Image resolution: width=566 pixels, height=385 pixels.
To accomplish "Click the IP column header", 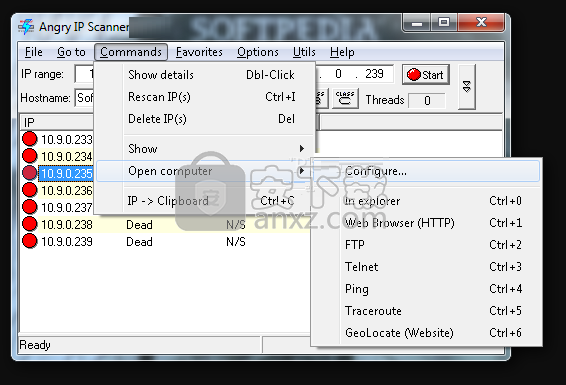I will [x=57, y=123].
